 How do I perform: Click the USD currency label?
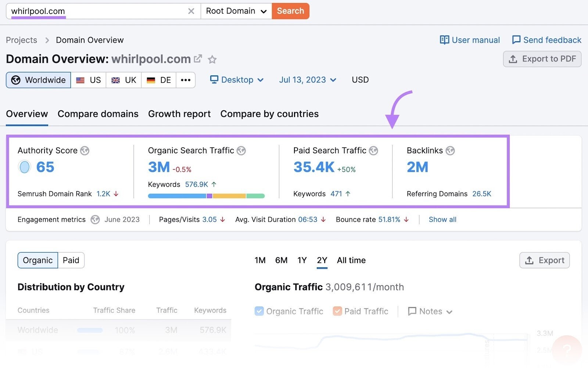coord(360,80)
